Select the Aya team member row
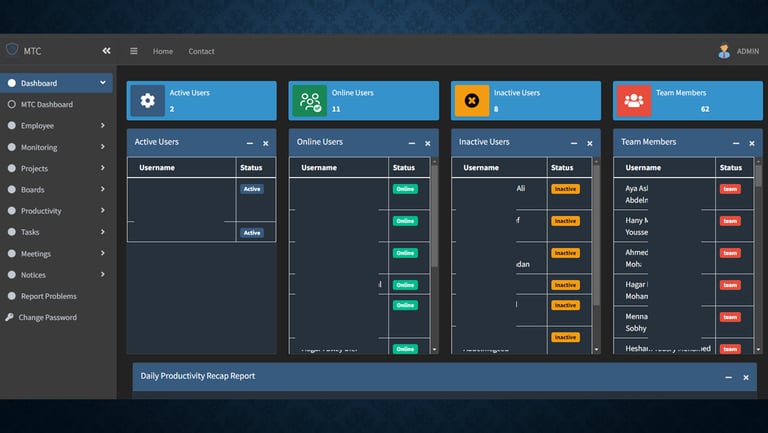The height and width of the screenshot is (433, 768). [684, 194]
